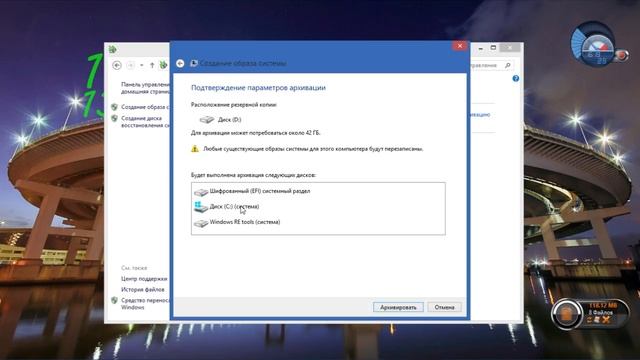
Task: Open recent locations dropdown in Control Panel
Action: click(142, 65)
